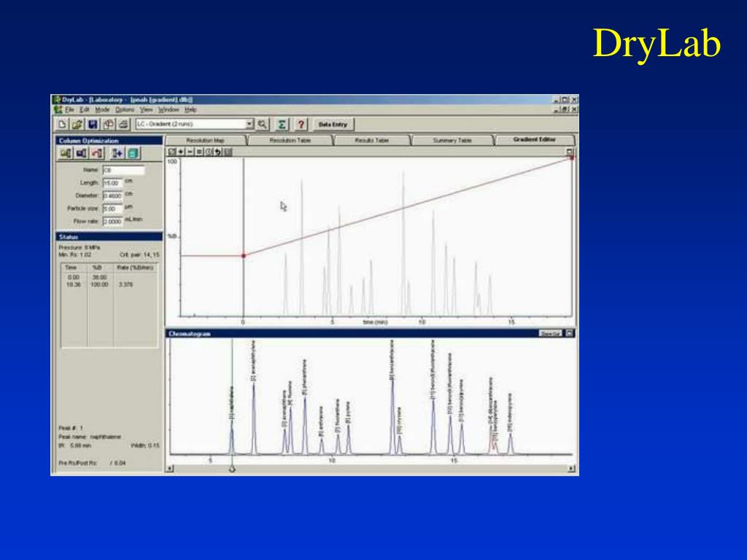Image resolution: width=747 pixels, height=560 pixels.
Task: Click the column Name input field
Action: tap(123, 170)
